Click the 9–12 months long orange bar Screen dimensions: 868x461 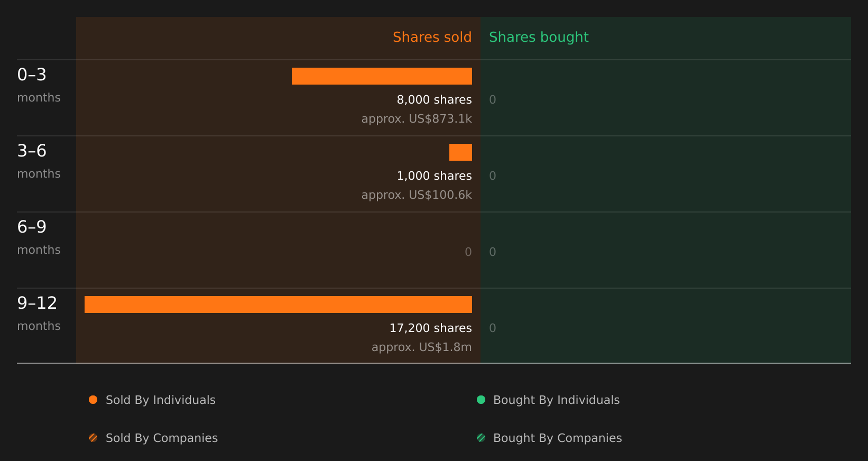[x=278, y=305]
